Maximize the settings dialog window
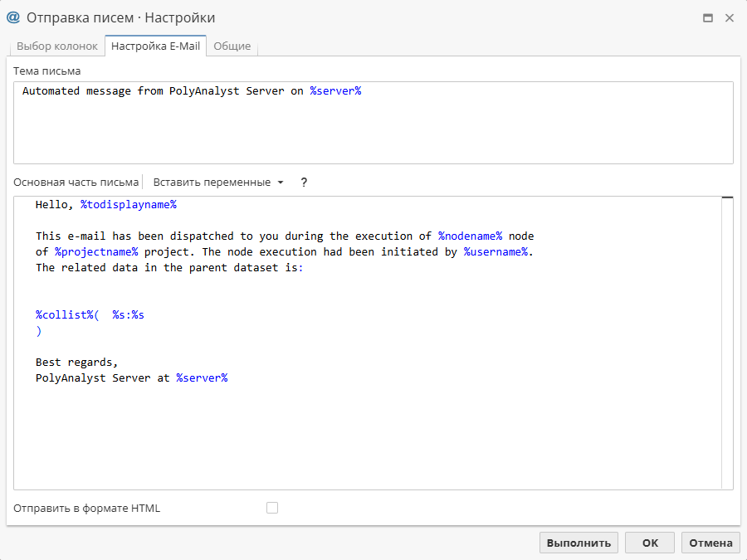Image resolution: width=747 pixels, height=560 pixels. (708, 18)
